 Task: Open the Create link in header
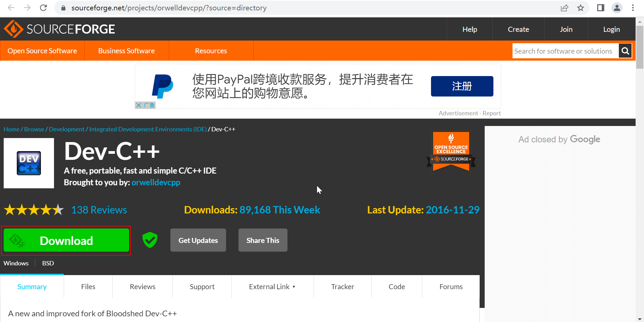[518, 29]
